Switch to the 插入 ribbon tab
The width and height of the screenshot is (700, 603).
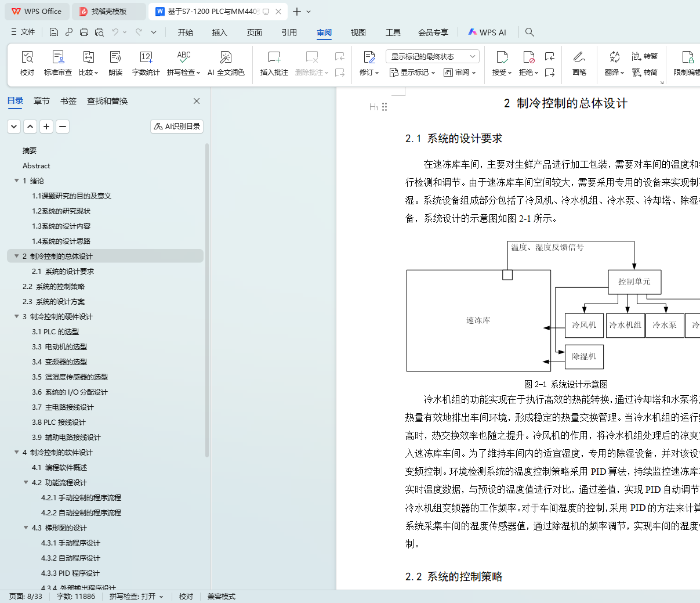click(220, 33)
